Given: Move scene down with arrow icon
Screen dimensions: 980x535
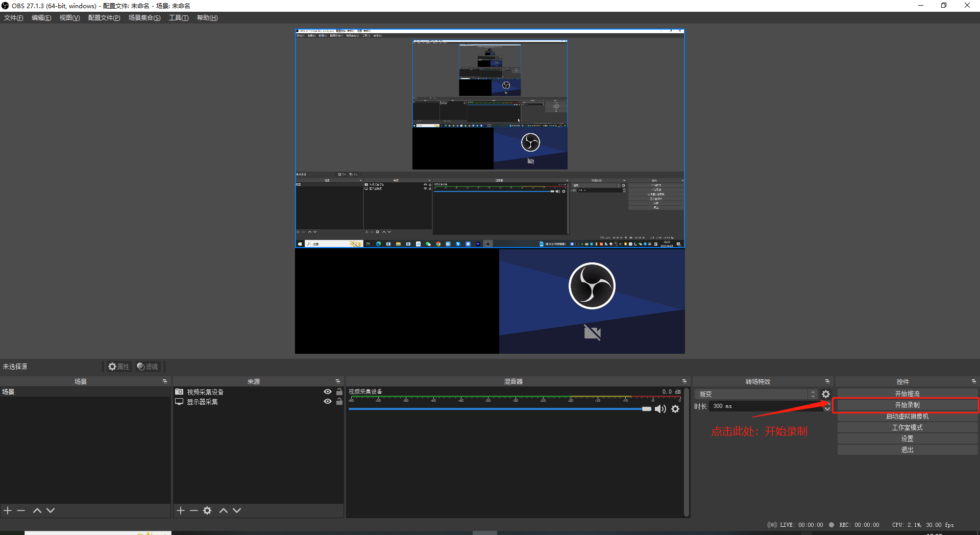Looking at the screenshot, I should click(51, 510).
